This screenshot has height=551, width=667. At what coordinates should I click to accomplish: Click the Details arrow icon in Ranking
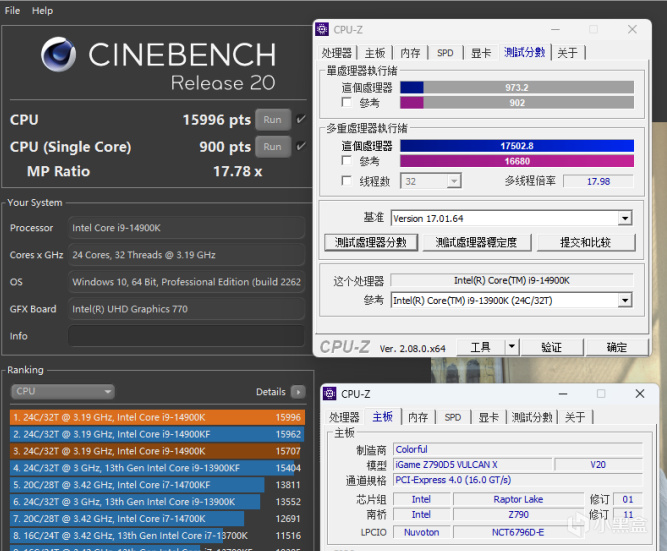coord(298,392)
